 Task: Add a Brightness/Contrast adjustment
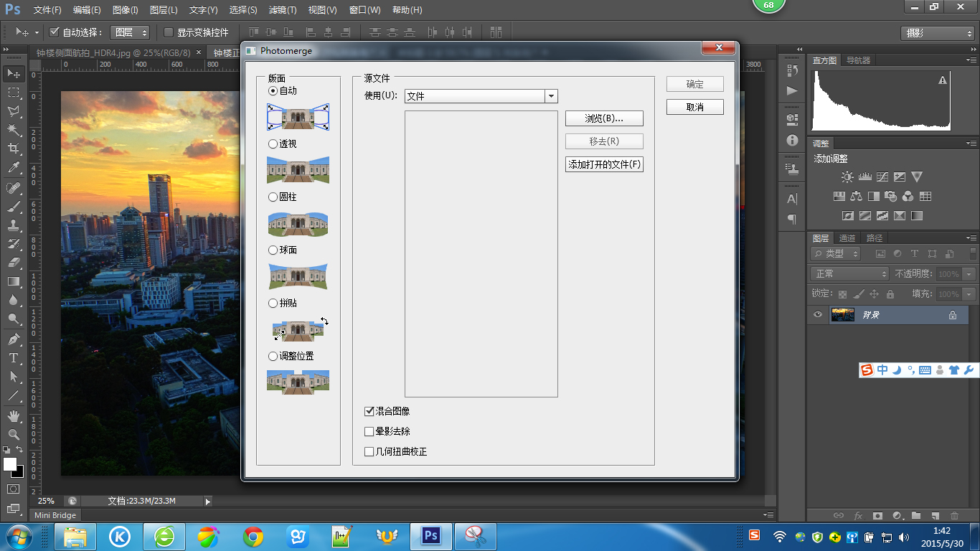pyautogui.click(x=848, y=177)
